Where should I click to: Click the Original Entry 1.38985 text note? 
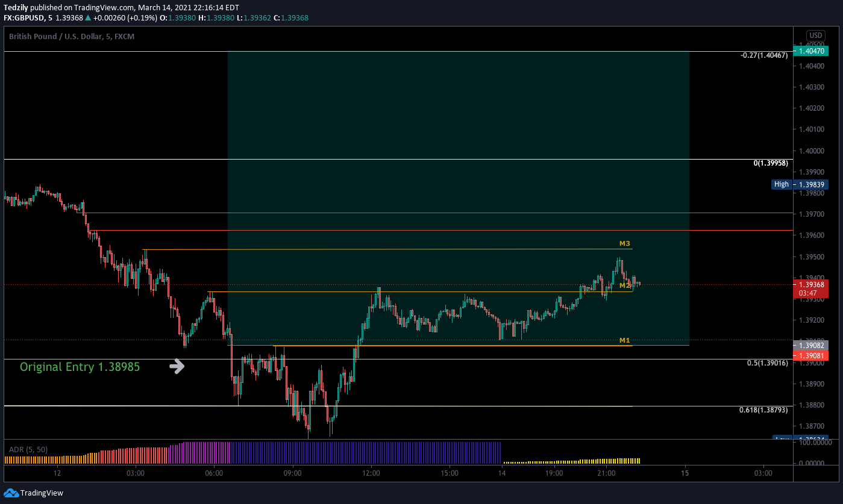tap(80, 366)
